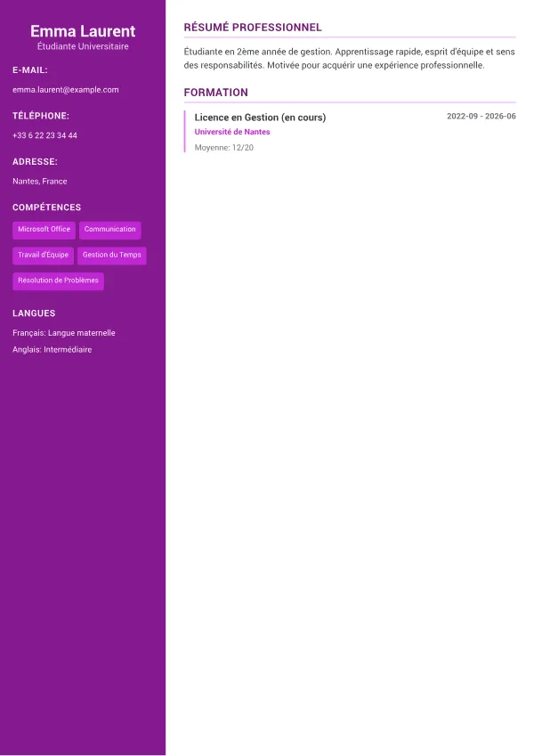Click the Résolution de Problèmes tag
534x756 pixels.
tap(59, 280)
